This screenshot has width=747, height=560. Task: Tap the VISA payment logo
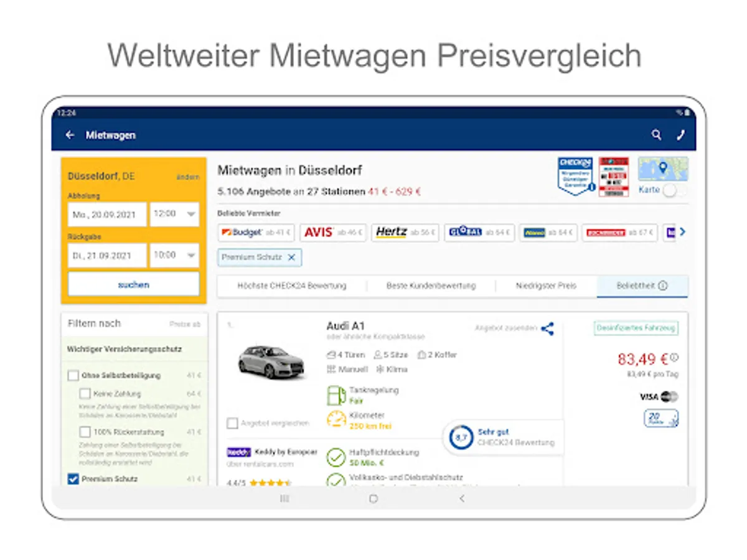649,396
